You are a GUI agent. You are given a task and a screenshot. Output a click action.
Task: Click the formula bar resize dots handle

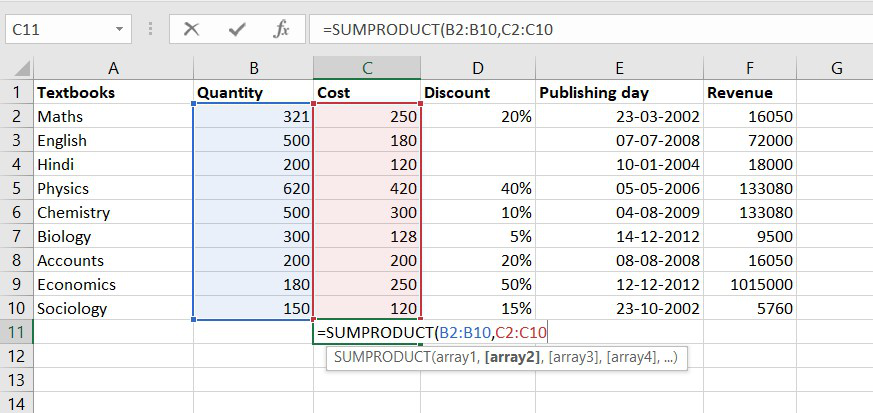(150, 30)
